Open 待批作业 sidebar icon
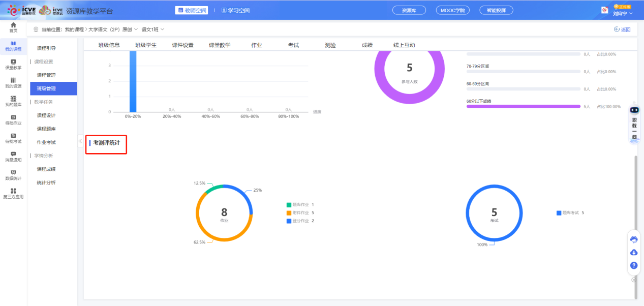 pos(13,119)
